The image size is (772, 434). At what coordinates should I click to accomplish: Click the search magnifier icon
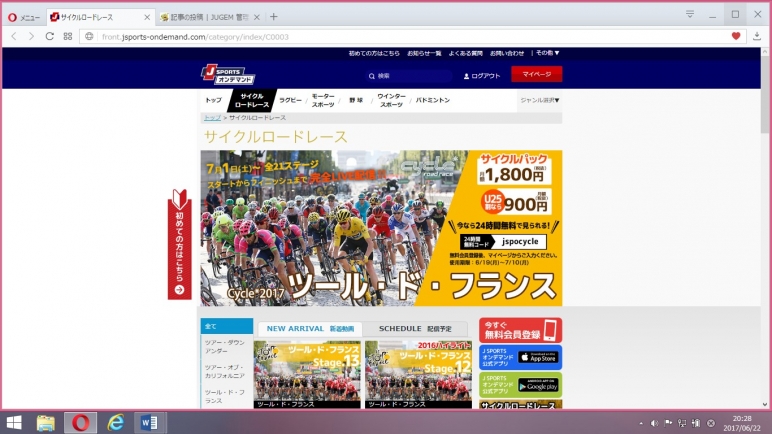coord(372,76)
